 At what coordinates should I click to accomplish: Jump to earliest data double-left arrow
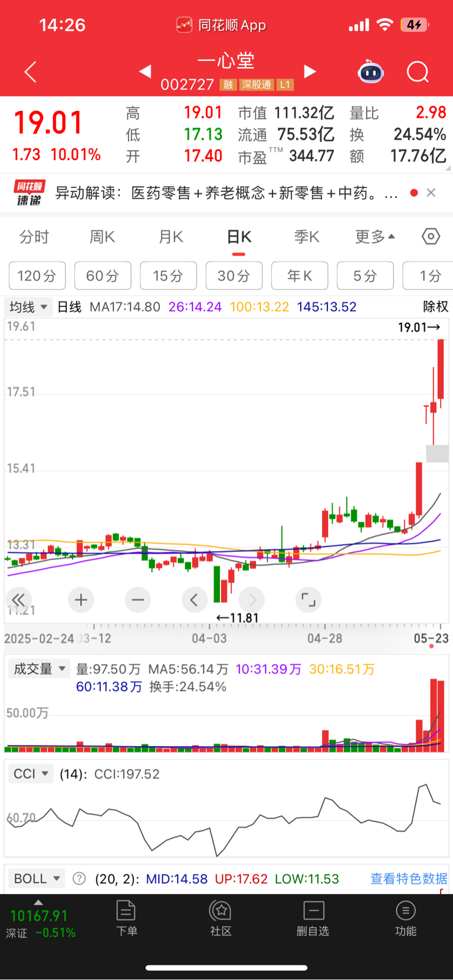click(x=18, y=600)
